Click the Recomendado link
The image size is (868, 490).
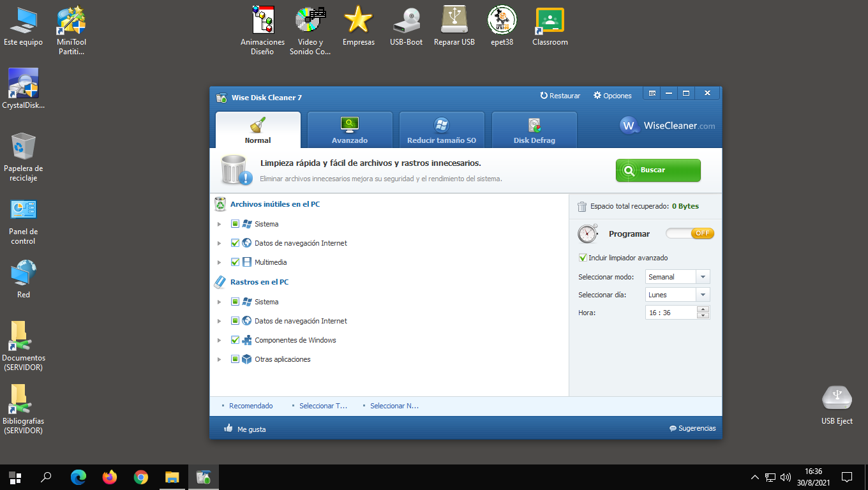click(x=251, y=406)
